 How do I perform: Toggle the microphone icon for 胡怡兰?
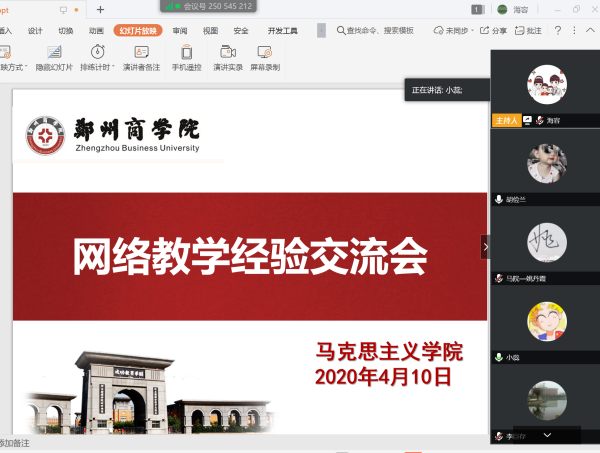pos(499,199)
